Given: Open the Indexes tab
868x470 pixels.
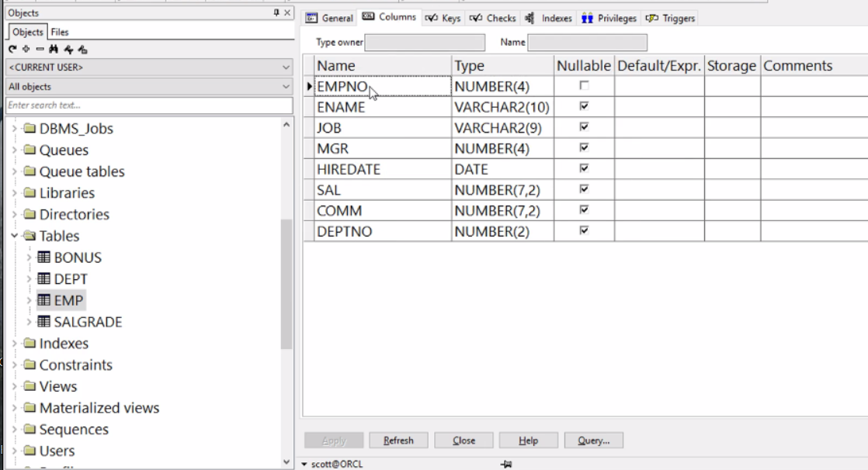Looking at the screenshot, I should [x=549, y=19].
